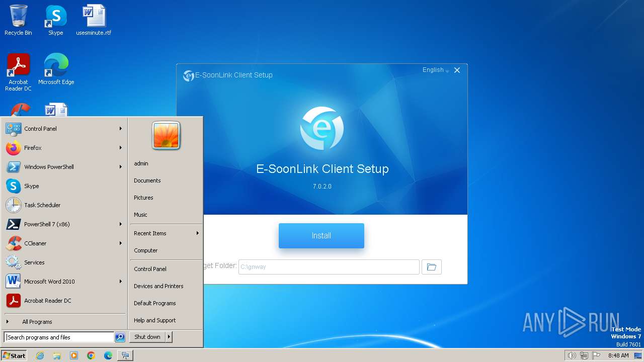This screenshot has width=644, height=362.
Task: Open Control Panel in right pane
Action: [x=150, y=269]
